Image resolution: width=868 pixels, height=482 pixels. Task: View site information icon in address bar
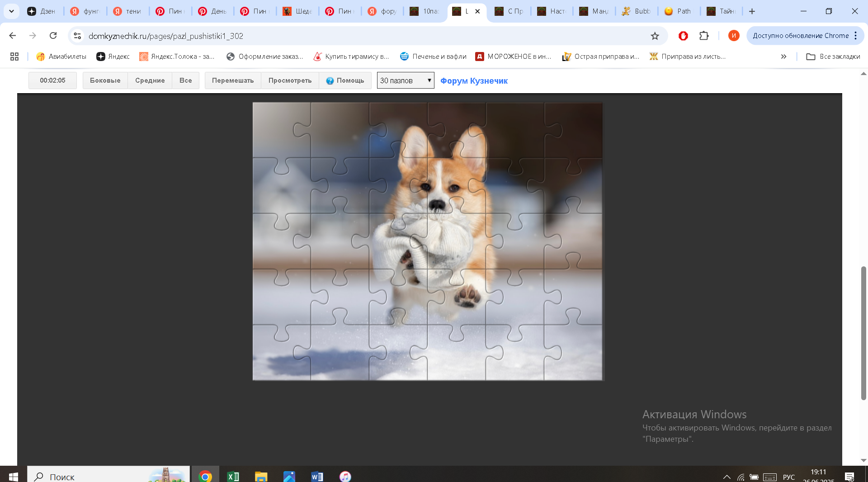(77, 36)
